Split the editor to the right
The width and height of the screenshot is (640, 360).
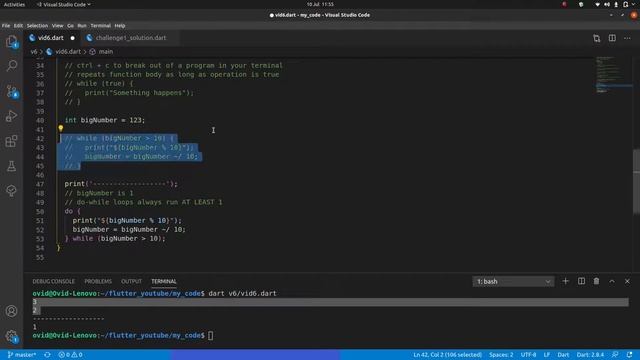[x=612, y=38]
